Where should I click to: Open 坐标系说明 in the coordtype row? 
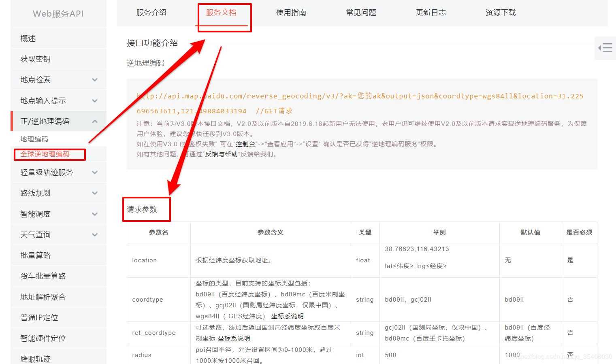[288, 316]
